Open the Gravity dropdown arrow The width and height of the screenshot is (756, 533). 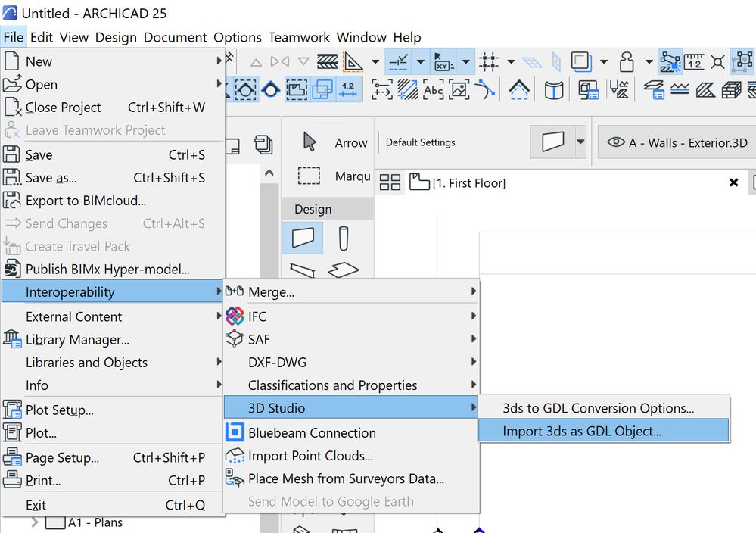click(649, 62)
